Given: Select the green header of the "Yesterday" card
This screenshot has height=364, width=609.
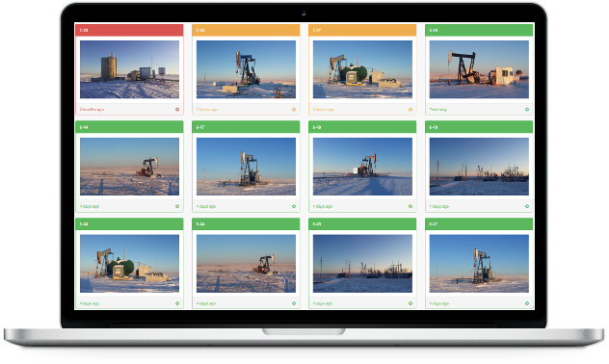Looking at the screenshot, I should tap(479, 30).
